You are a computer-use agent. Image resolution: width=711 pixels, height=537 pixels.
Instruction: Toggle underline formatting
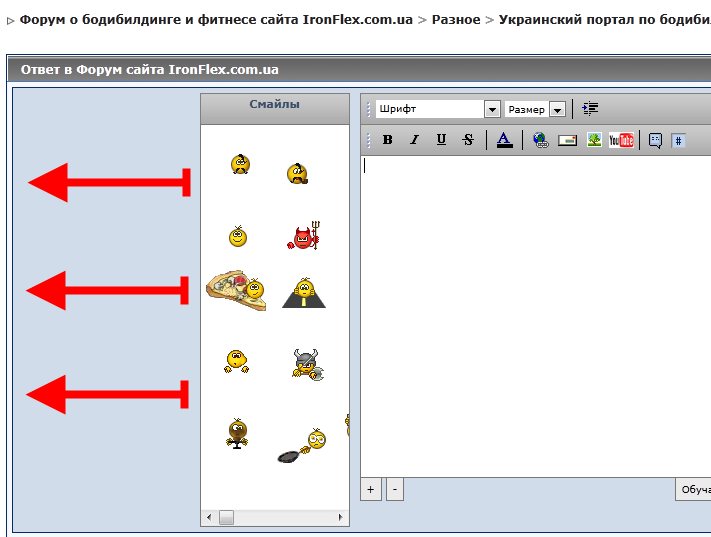pos(441,140)
